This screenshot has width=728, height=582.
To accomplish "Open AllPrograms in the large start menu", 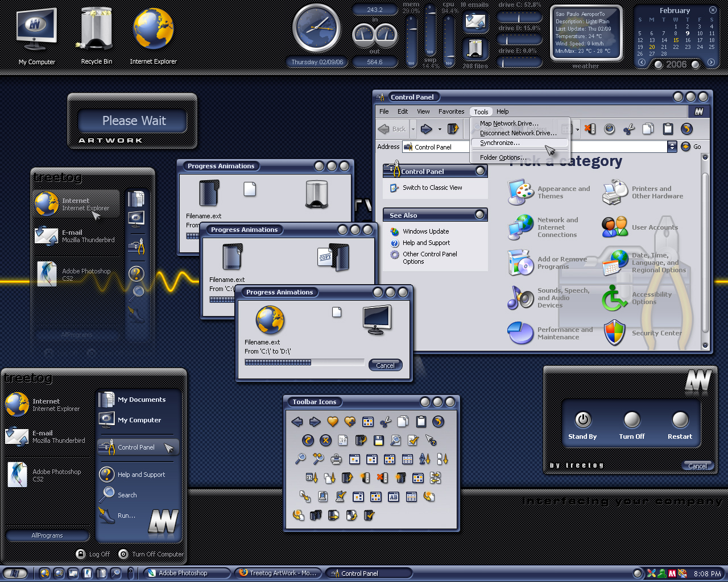I will pos(47,535).
